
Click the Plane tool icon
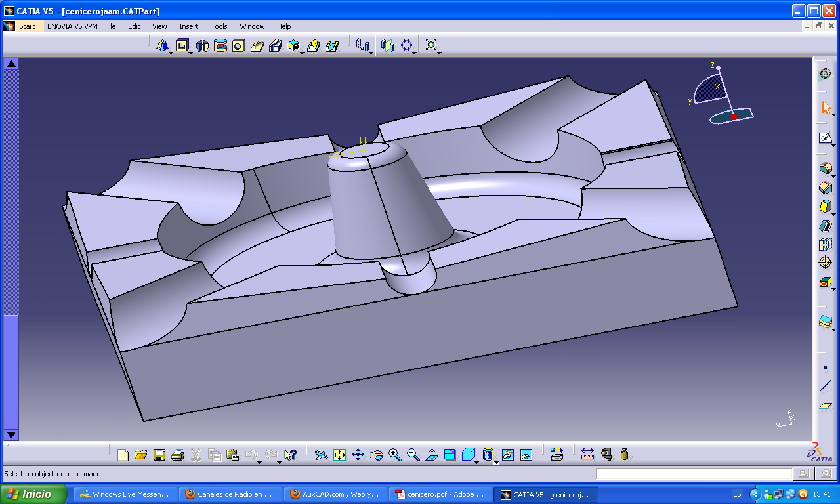[x=826, y=406]
